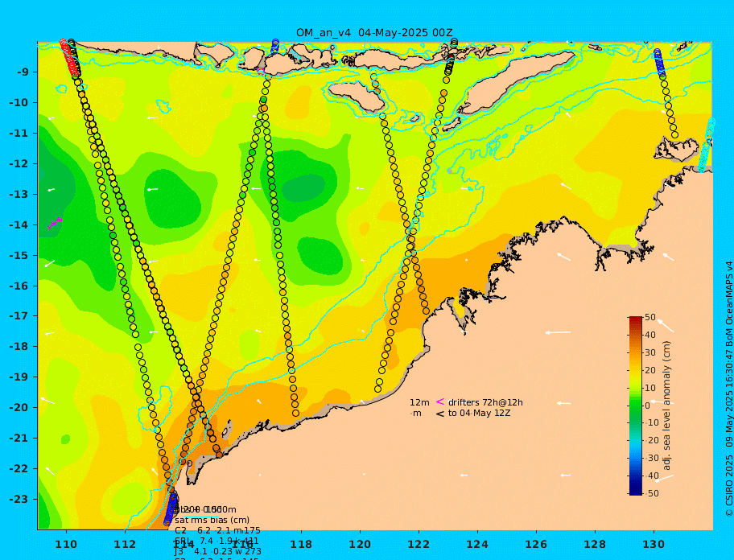Screen dimensions: 734x560
Task: Click the colorbar tick label '40'
Action: [x=650, y=335]
